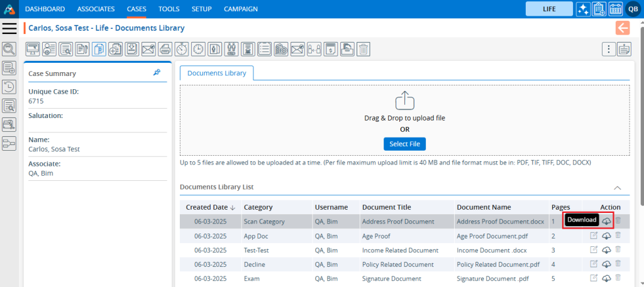Image resolution: width=644 pixels, height=287 pixels.
Task: Click the magnifier search icon in left sidebar
Action: tap(9, 49)
